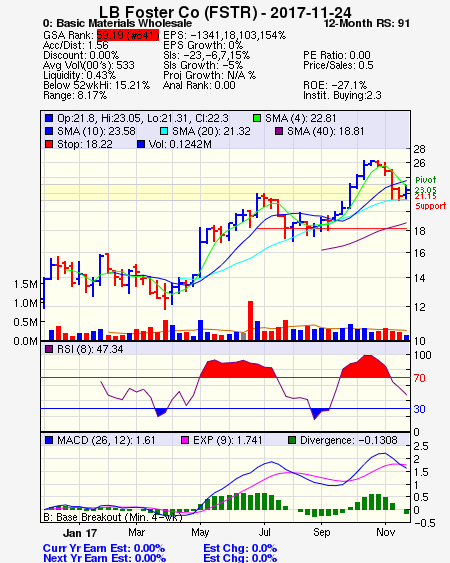This screenshot has height=563, width=450.
Task: Click the Range: 8.17% entry
Action: (x=75, y=96)
